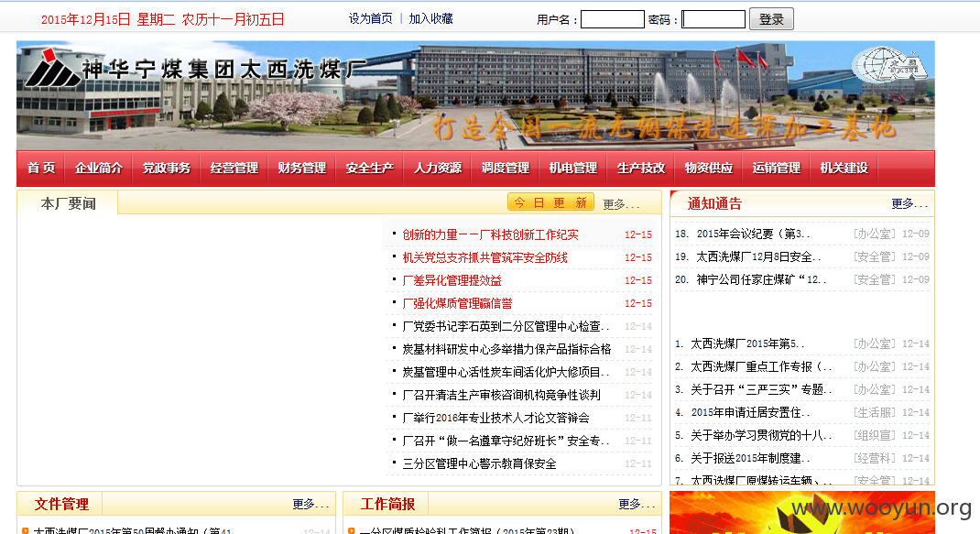This screenshot has height=534, width=980.
Task: Click the Shenhua logo icon in banner
Action: (x=51, y=68)
